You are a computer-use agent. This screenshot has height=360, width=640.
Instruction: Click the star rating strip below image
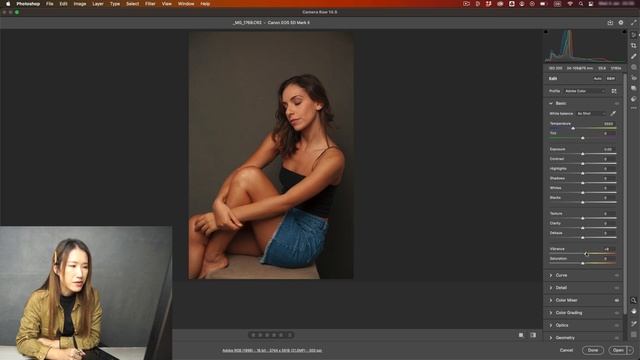pyautogui.click(x=271, y=335)
